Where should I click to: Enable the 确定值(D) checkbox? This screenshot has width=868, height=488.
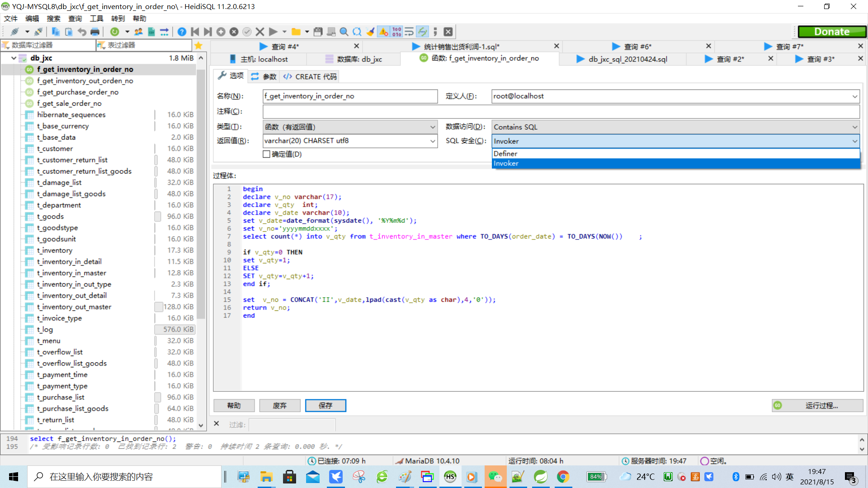tap(267, 154)
